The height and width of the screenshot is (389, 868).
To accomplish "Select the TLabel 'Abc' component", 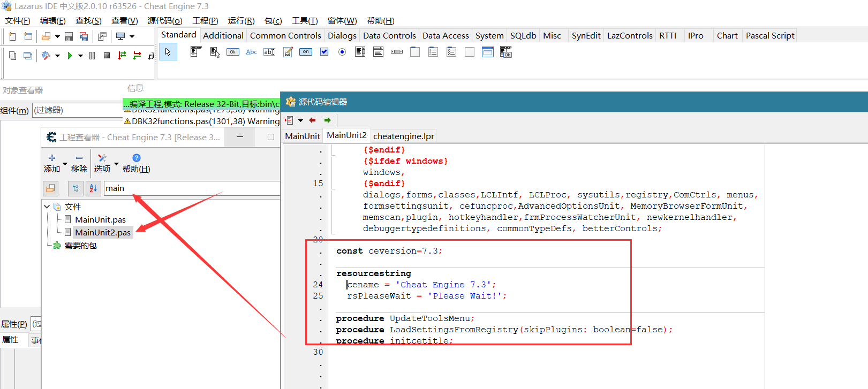I will click(x=251, y=52).
